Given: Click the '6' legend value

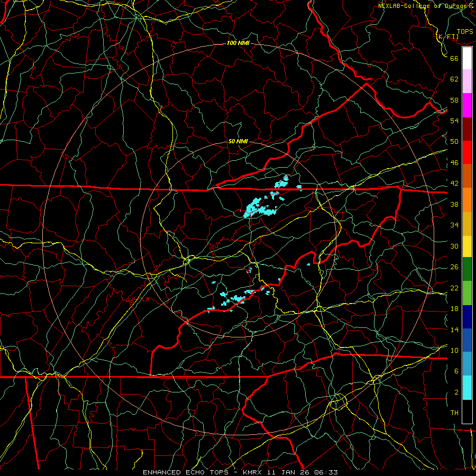Looking at the screenshot, I should pyautogui.click(x=456, y=371).
